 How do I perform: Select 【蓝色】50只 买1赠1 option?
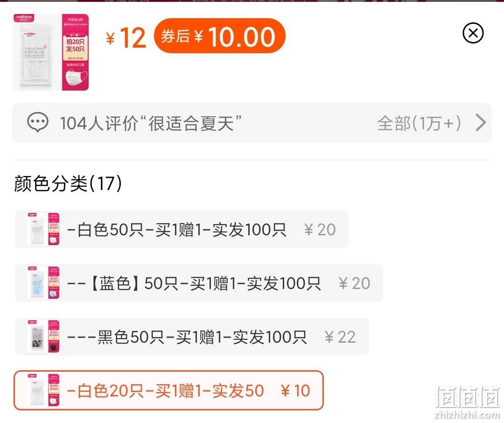[x=199, y=283]
